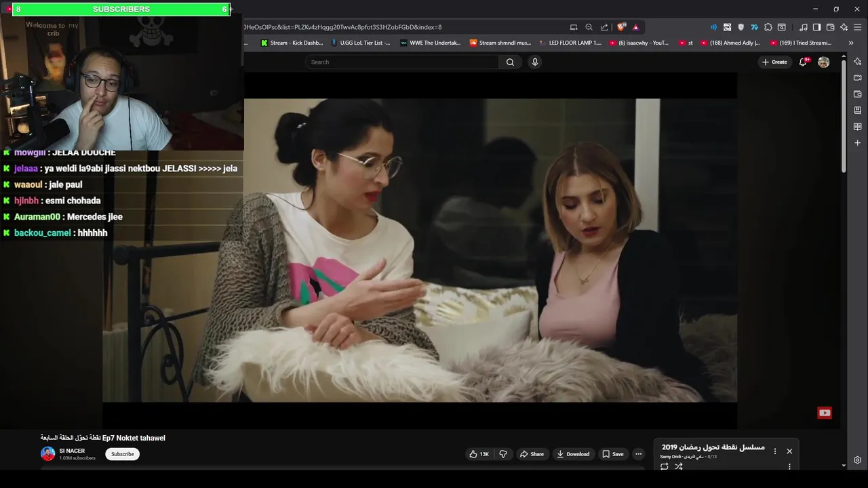The width and height of the screenshot is (868, 488).
Task: Click the YouTube search magnifier button
Action: pos(510,62)
